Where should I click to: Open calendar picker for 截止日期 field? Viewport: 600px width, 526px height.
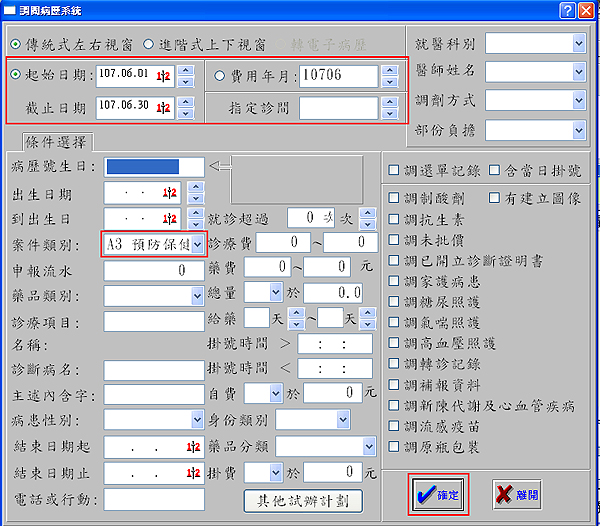click(x=165, y=107)
